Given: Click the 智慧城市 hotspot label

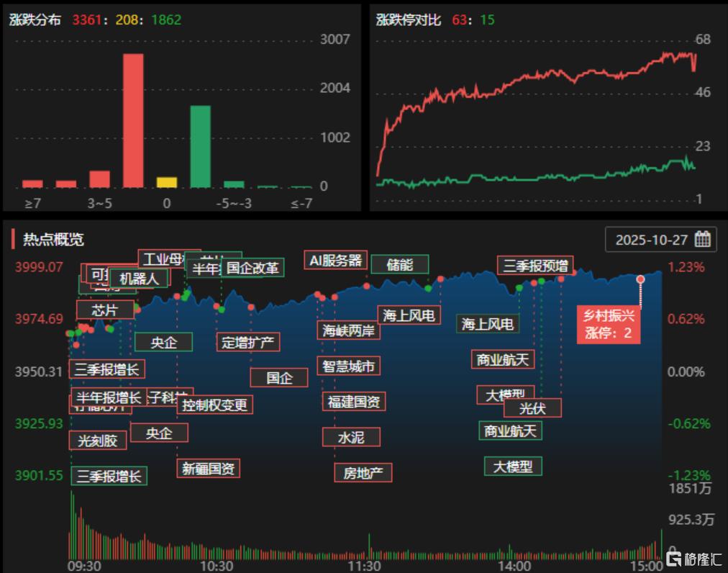Looking at the screenshot, I should coord(348,366).
